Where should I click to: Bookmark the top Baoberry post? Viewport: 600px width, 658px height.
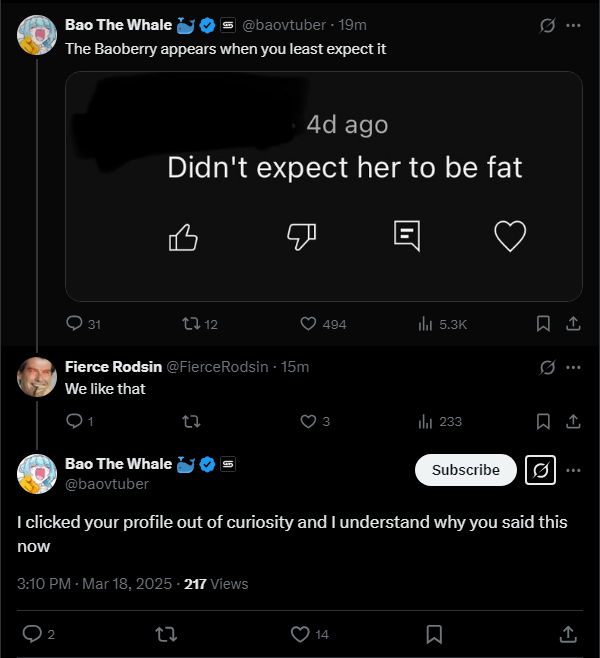[x=543, y=324]
